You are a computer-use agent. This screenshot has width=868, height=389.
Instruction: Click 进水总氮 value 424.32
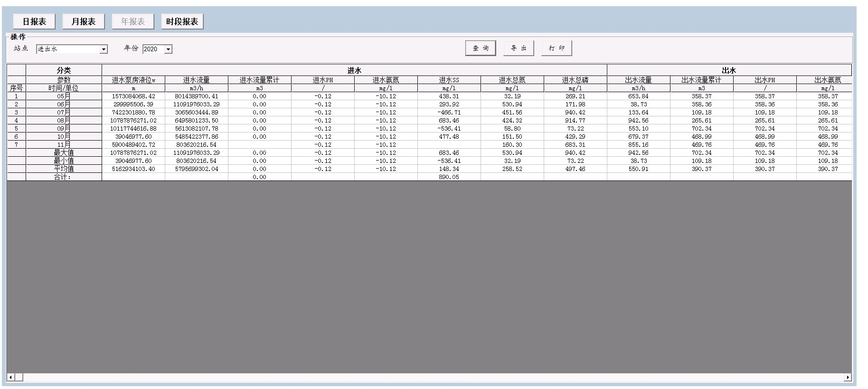[x=512, y=120]
